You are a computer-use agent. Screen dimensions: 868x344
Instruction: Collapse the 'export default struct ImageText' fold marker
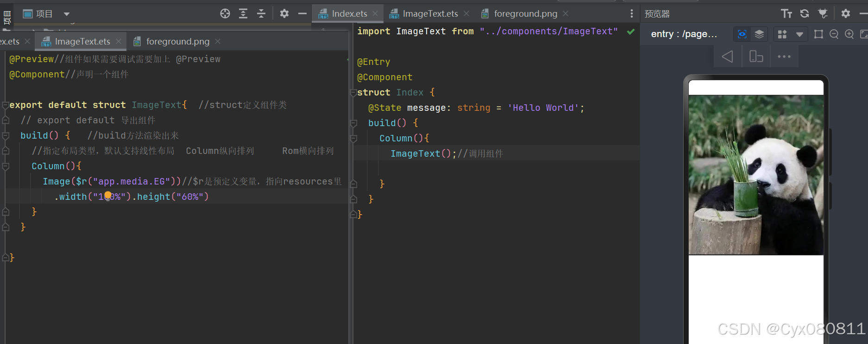[x=6, y=105]
